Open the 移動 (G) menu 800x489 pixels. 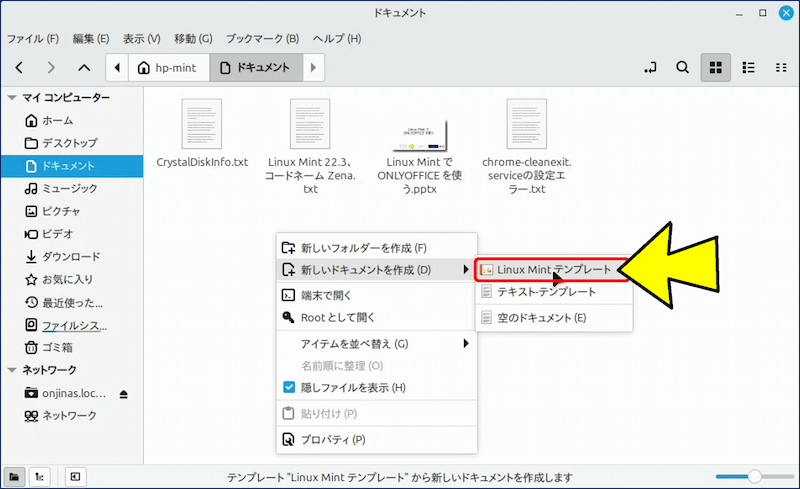[x=193, y=39]
